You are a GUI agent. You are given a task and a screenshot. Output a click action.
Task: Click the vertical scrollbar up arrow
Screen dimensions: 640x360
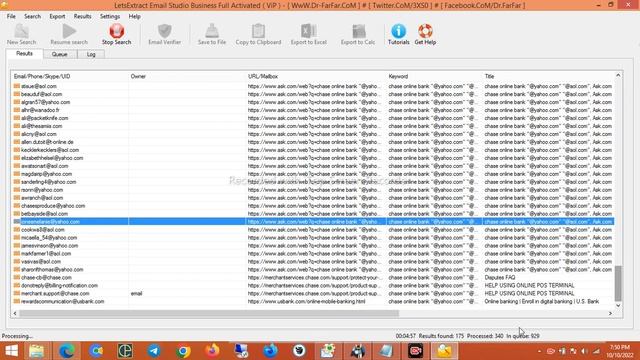[x=618, y=76]
